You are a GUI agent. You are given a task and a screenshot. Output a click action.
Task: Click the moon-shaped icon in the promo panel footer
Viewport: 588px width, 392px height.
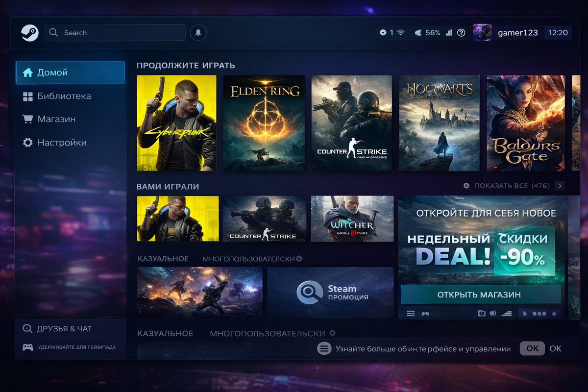(493, 313)
